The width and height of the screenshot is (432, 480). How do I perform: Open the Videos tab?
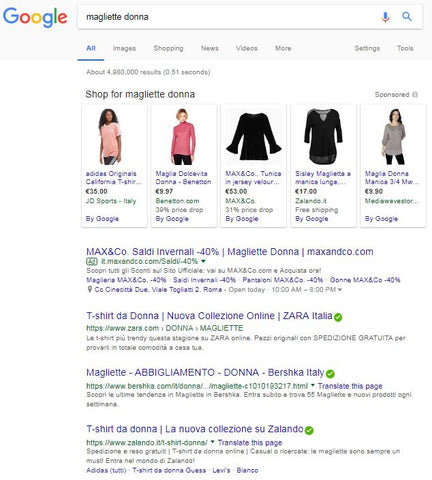tap(247, 48)
